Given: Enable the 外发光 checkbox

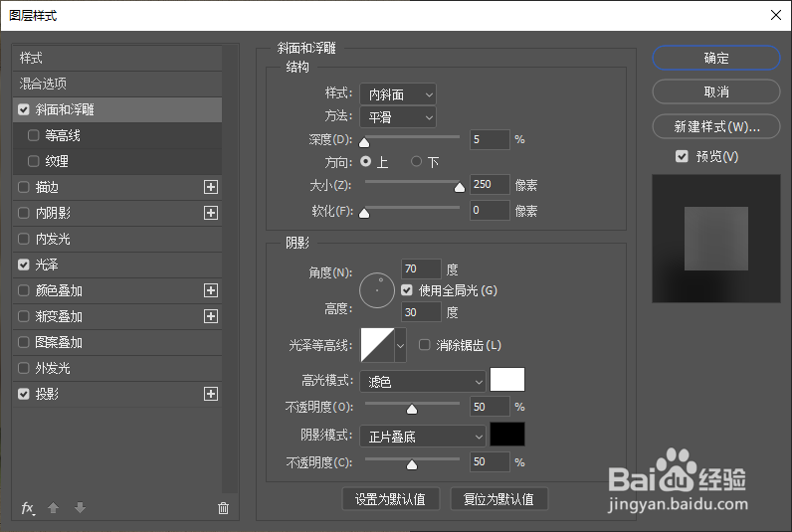Looking at the screenshot, I should tap(24, 368).
